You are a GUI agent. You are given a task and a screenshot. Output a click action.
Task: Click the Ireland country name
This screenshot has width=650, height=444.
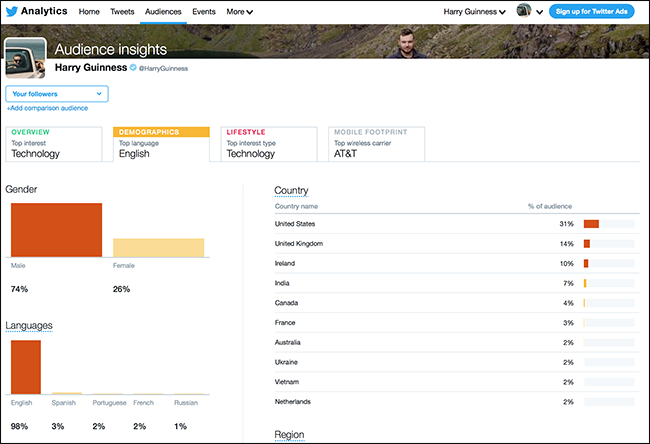285,263
